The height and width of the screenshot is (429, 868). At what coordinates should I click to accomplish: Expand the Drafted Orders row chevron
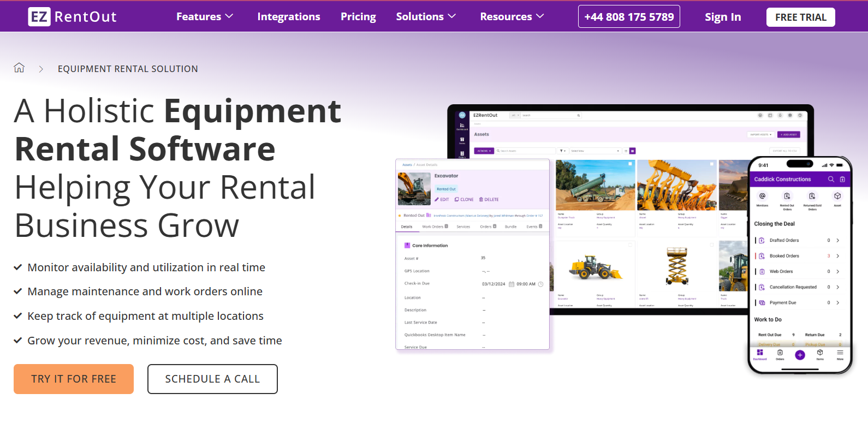click(838, 241)
